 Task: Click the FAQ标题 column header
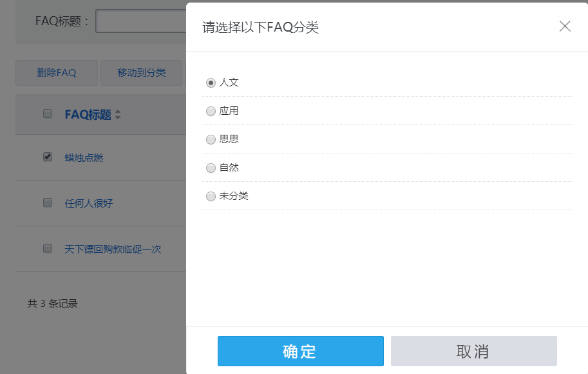87,114
